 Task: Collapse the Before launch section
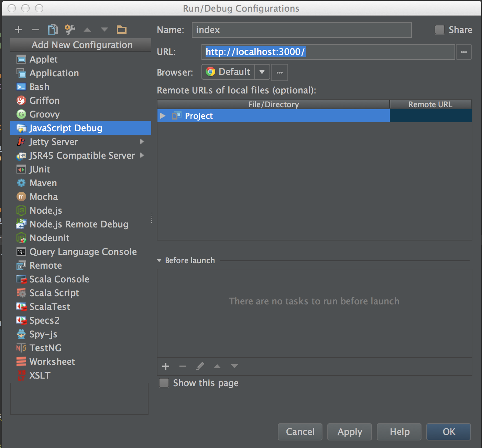(x=159, y=261)
